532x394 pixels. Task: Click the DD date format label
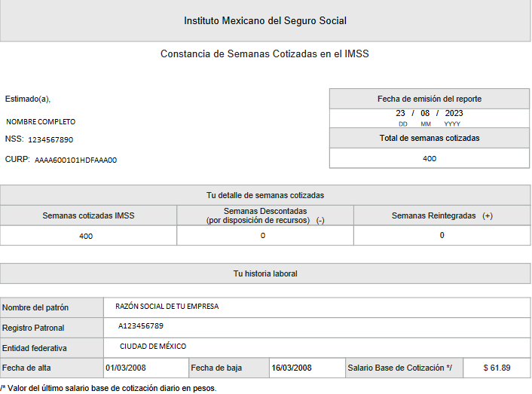[x=403, y=124]
